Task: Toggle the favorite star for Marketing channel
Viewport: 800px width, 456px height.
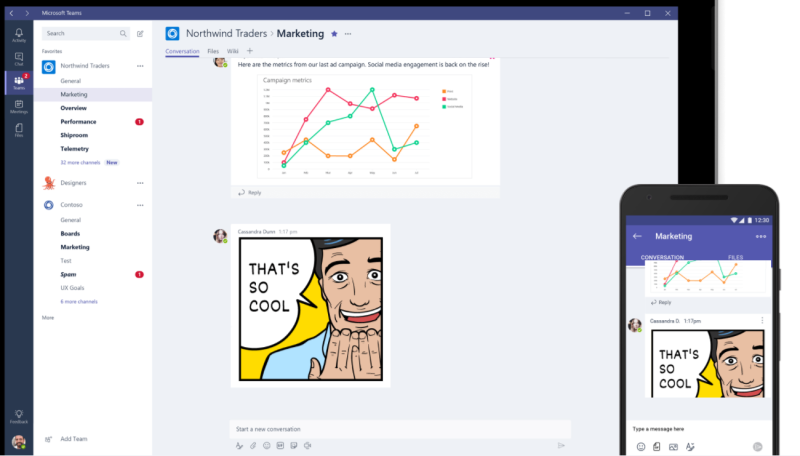Action: [x=334, y=34]
